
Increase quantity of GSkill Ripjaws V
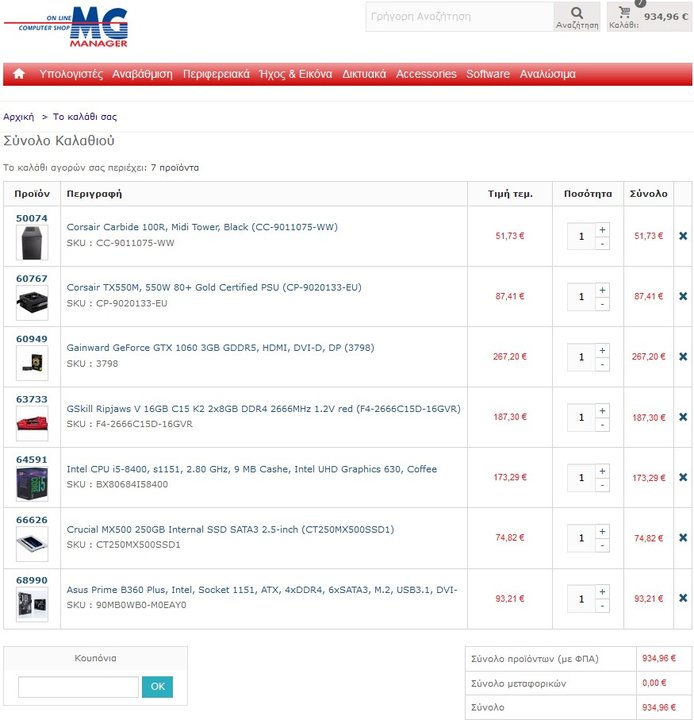coord(602,411)
